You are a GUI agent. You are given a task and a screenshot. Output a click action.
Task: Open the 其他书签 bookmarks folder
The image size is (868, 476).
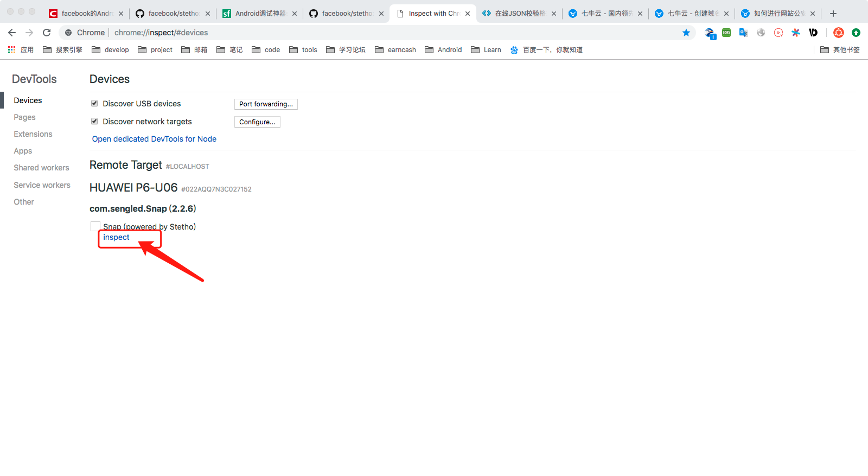pyautogui.click(x=840, y=49)
